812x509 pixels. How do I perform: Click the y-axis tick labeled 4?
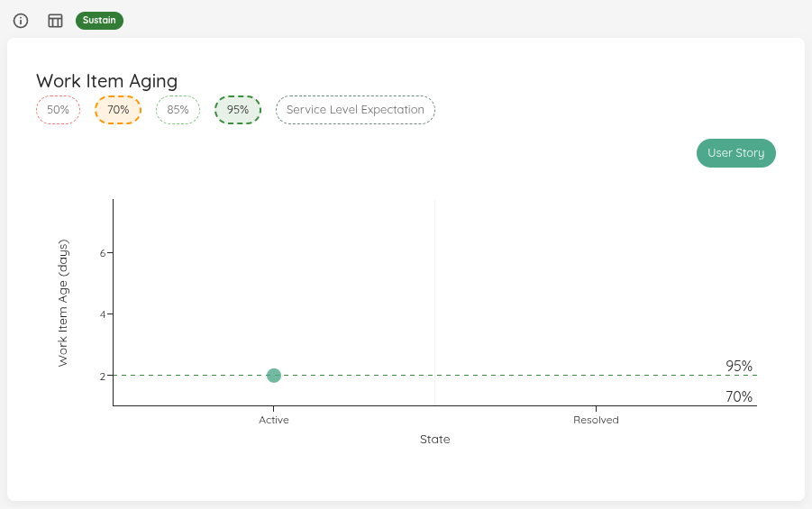coord(104,314)
